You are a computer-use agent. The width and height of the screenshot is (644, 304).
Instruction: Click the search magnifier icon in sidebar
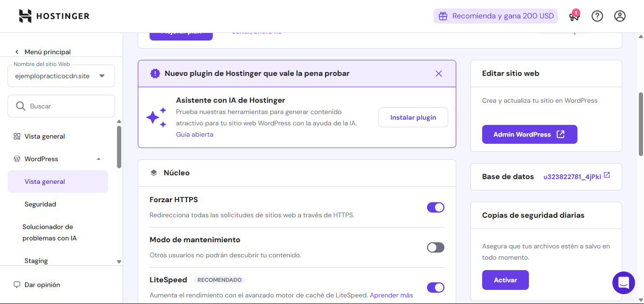click(21, 106)
